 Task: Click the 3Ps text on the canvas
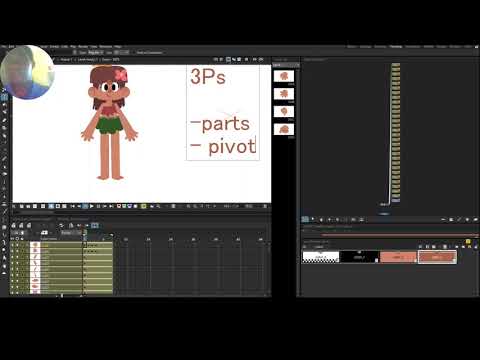point(208,77)
